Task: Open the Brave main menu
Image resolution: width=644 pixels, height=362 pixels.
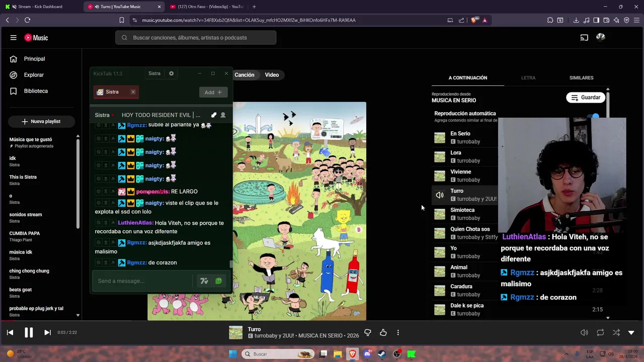Action: click(636, 20)
